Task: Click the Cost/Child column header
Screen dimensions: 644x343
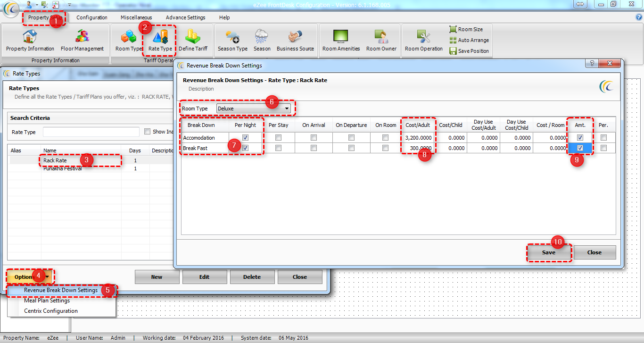Action: click(451, 125)
